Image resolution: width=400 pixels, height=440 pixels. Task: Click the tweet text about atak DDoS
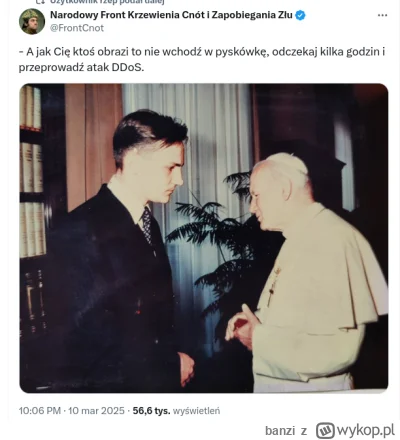[x=202, y=60]
